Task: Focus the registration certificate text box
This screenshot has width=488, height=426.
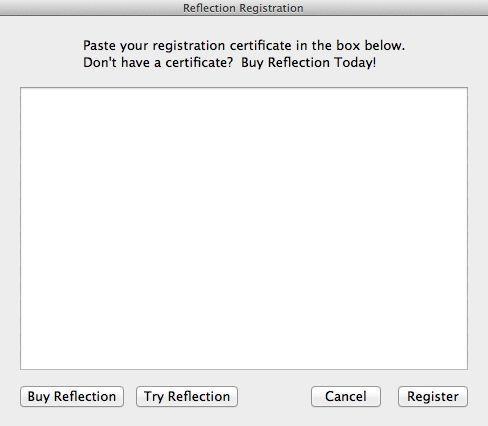Action: point(244,228)
